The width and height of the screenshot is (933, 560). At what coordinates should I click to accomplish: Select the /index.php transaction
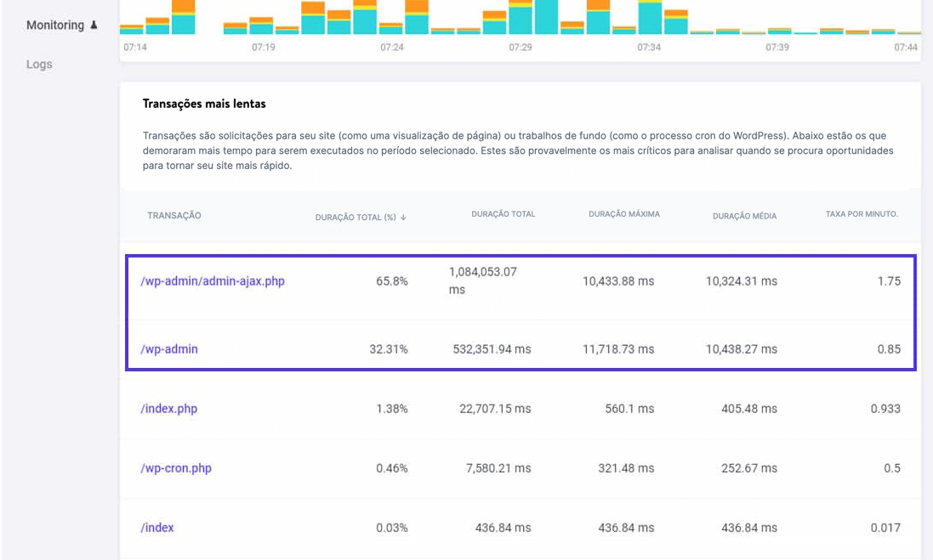click(x=168, y=408)
